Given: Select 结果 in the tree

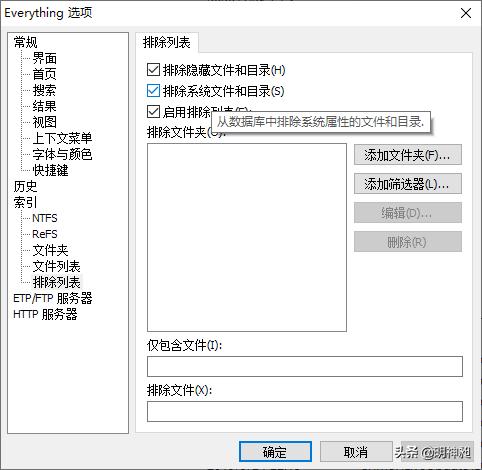Looking at the screenshot, I should click(45, 106).
